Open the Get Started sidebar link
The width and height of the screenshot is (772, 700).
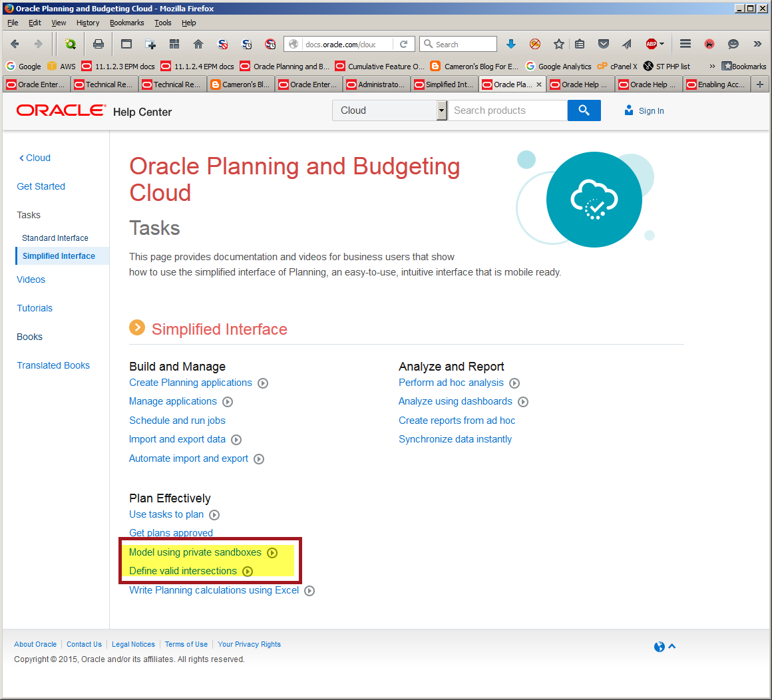[x=41, y=186]
